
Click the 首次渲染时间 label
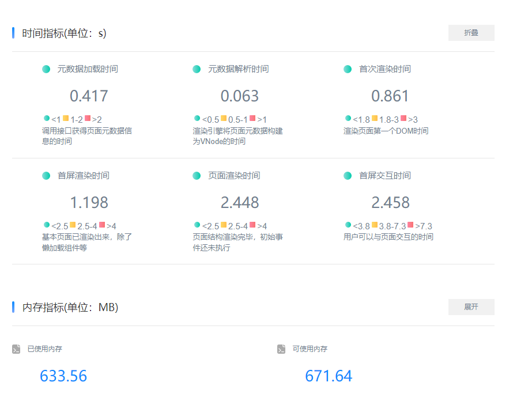[385, 69]
